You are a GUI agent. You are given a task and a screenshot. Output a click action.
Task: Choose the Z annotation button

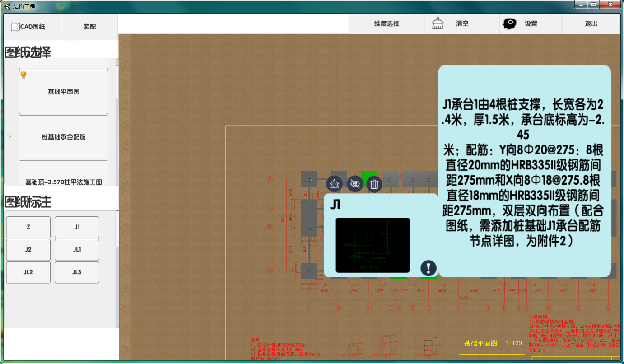click(x=28, y=227)
